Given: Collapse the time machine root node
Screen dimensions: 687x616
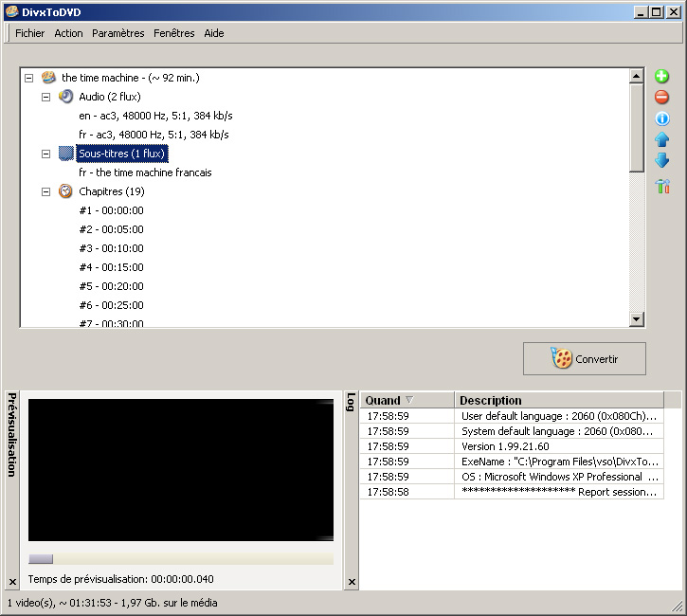Looking at the screenshot, I should 29,78.
